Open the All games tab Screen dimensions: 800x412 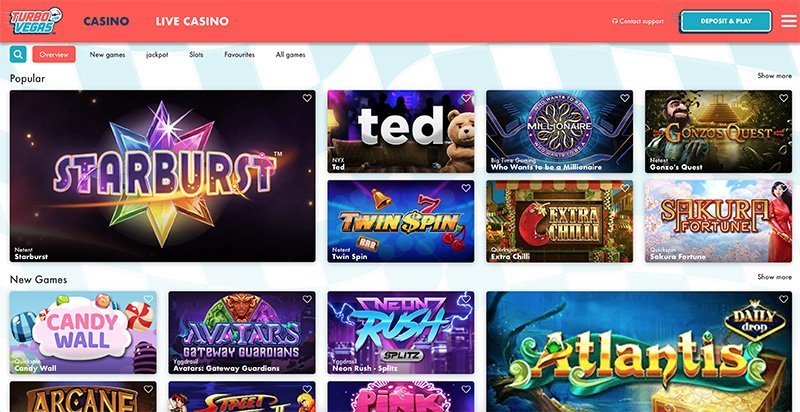(x=290, y=55)
